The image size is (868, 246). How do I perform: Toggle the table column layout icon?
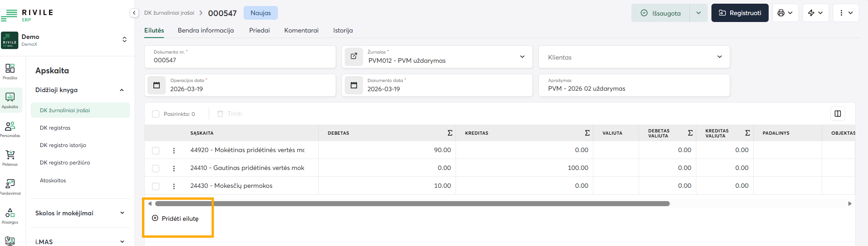[837, 114]
